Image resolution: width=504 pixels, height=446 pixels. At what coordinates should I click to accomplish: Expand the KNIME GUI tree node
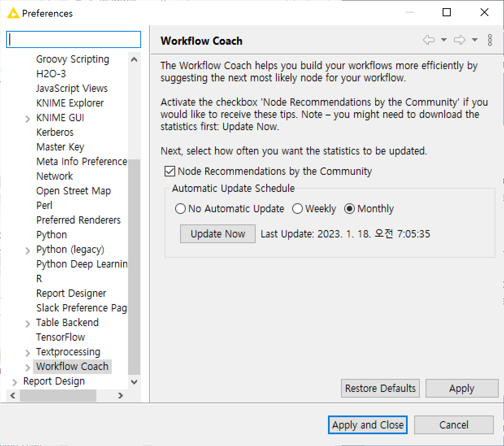[x=27, y=119]
